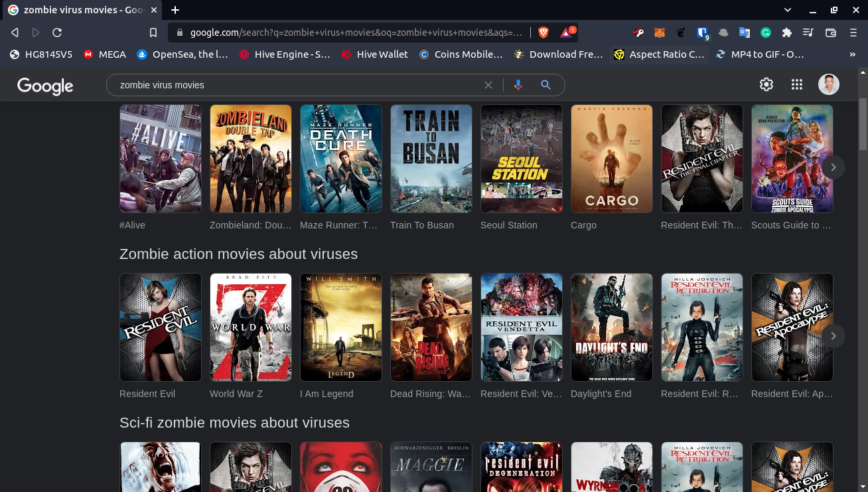The image size is (868, 492).
Task: Open the Google apps grid
Action: click(x=797, y=84)
